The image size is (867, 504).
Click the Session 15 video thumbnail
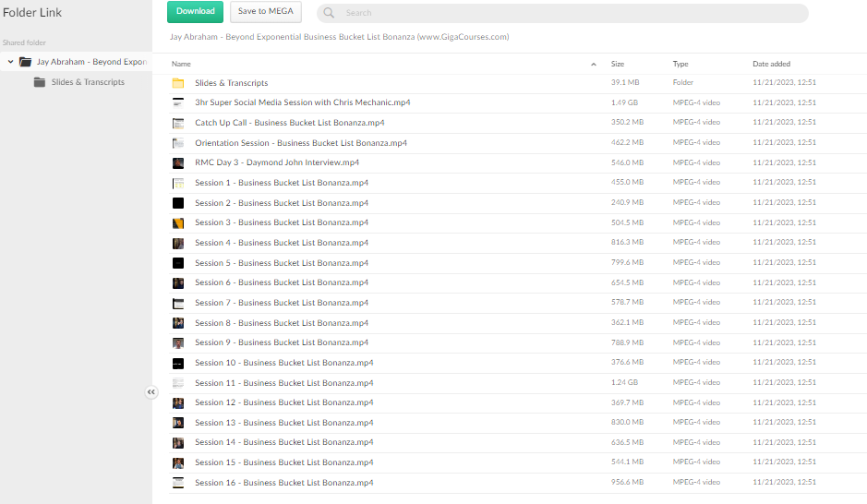pos(178,462)
